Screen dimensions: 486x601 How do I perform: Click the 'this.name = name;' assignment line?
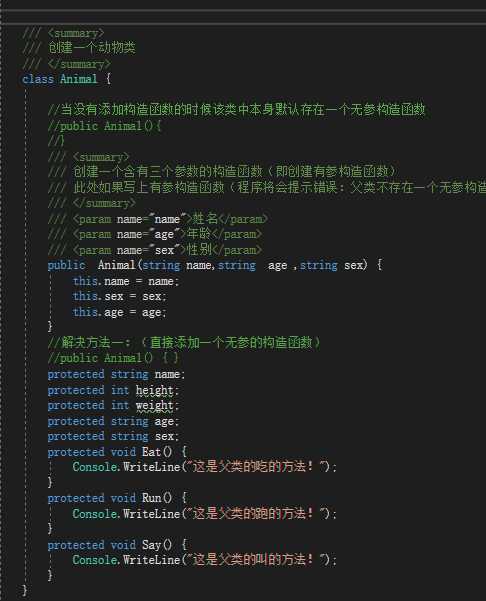click(126, 281)
